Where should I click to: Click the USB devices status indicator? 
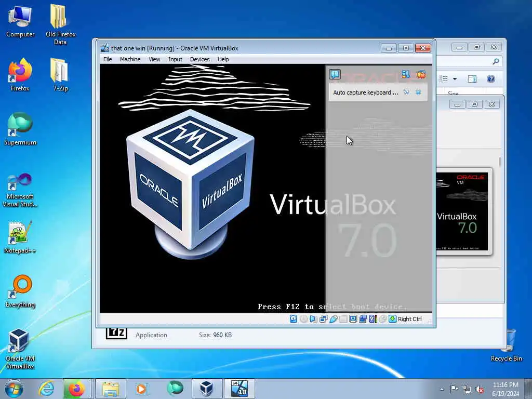tap(333, 319)
